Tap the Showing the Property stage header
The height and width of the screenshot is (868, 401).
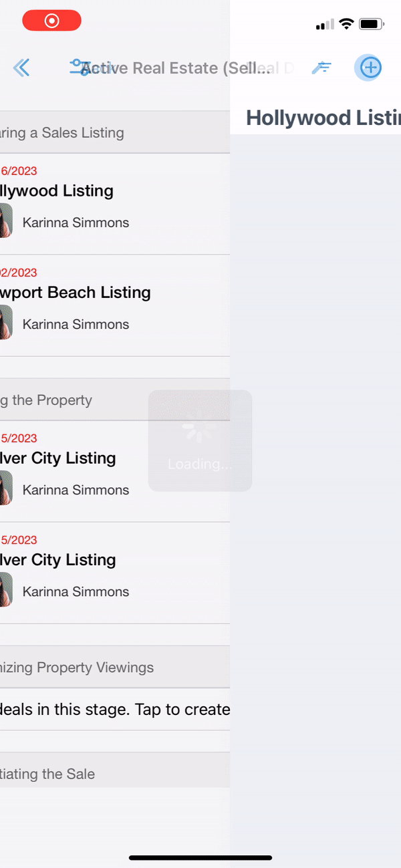46,400
